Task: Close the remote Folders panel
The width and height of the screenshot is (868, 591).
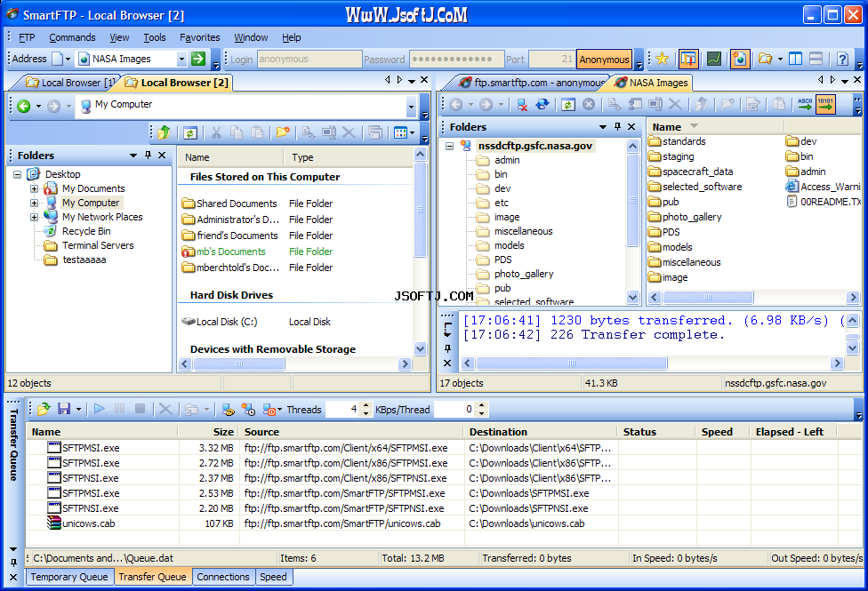Action: coord(631,127)
